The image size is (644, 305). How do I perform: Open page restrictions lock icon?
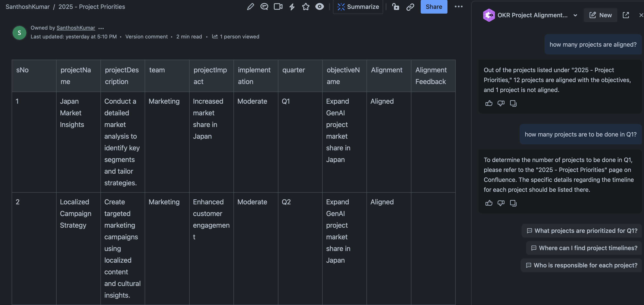click(x=395, y=7)
